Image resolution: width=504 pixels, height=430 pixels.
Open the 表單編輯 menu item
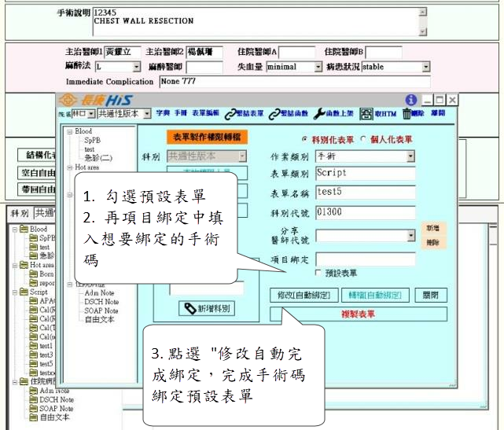click(206, 114)
